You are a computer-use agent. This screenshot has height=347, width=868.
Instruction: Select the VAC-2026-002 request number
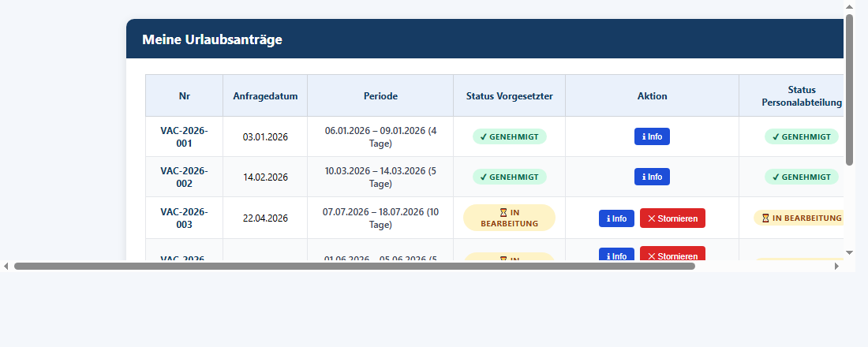(185, 177)
